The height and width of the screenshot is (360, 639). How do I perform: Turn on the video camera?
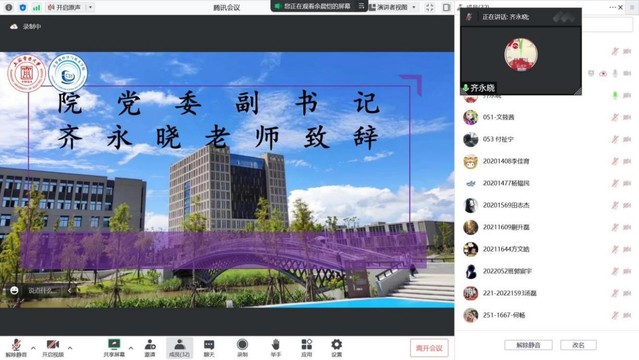tap(53, 348)
